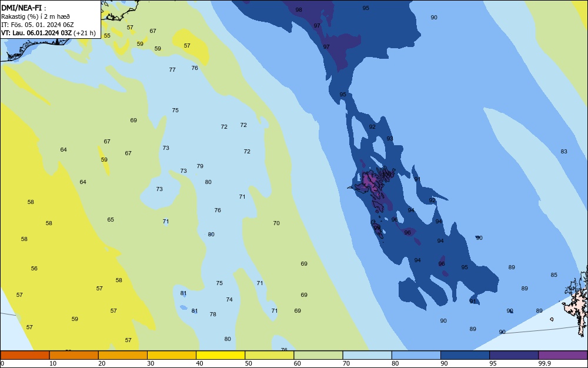This screenshot has width=588, height=368.
Task: Click the 99.9 legend scale label
Action: click(x=544, y=363)
